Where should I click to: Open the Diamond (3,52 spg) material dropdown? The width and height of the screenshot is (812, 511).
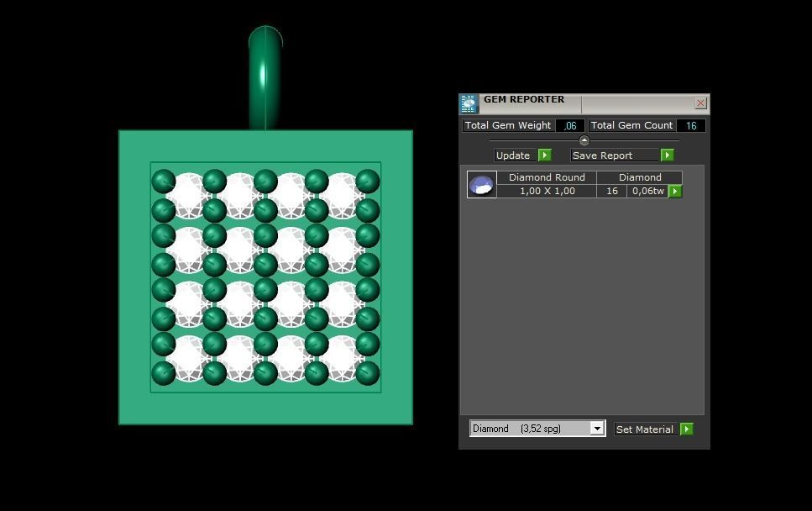[x=597, y=429]
